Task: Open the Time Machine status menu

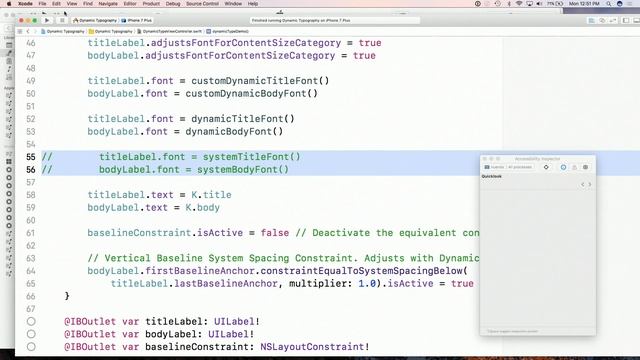Action: pyautogui.click(x=498, y=4)
